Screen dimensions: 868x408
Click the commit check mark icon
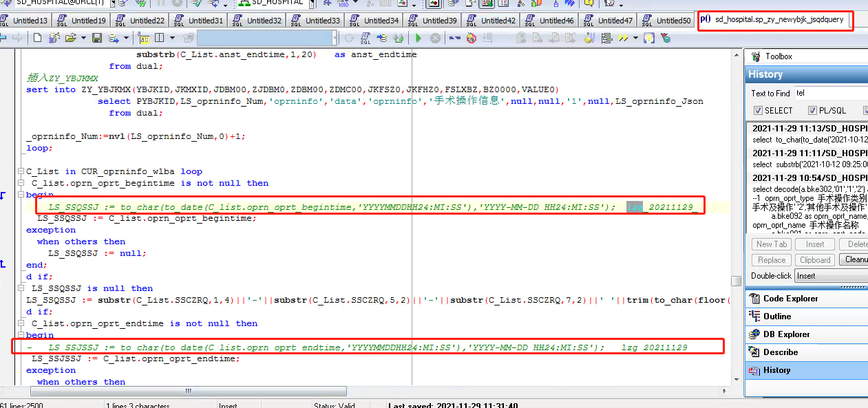196,3
